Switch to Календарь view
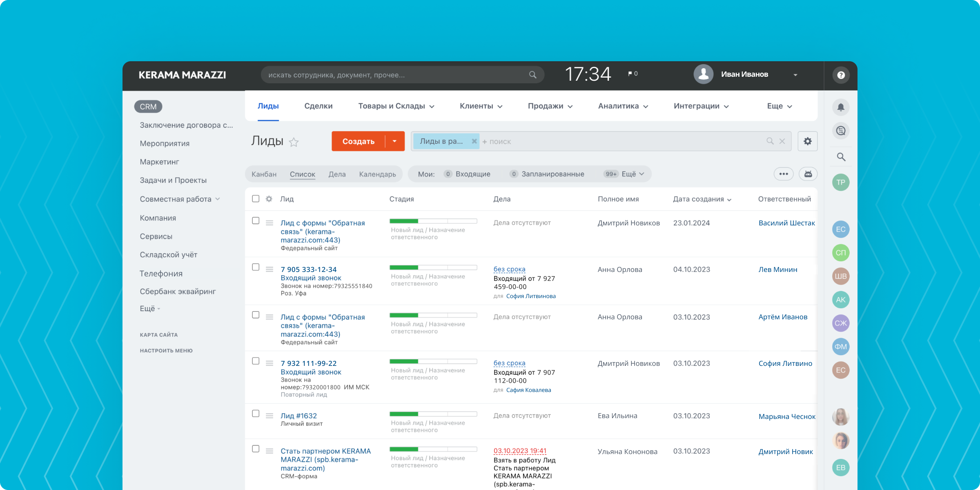980x490 pixels. (x=377, y=174)
